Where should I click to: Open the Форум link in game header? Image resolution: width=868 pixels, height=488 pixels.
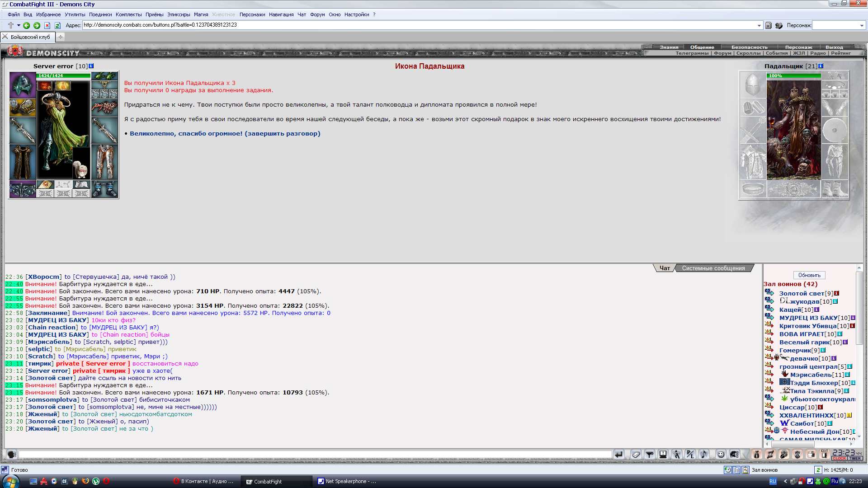(x=722, y=53)
